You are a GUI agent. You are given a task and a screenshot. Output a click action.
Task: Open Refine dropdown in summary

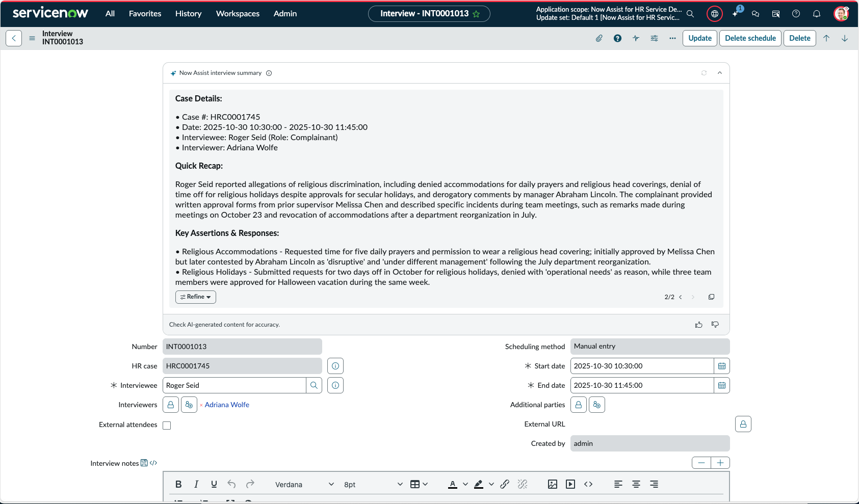[x=196, y=297]
